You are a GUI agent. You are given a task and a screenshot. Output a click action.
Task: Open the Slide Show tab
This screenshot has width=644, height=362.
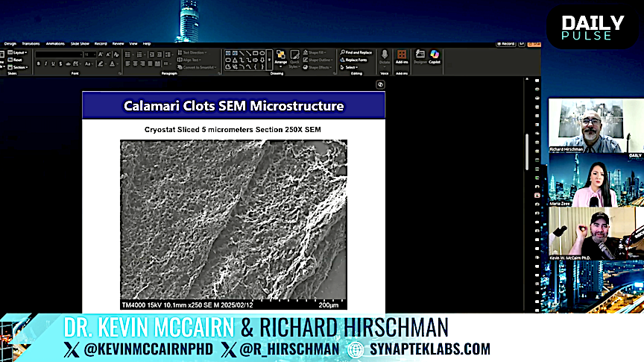pyautogui.click(x=80, y=43)
